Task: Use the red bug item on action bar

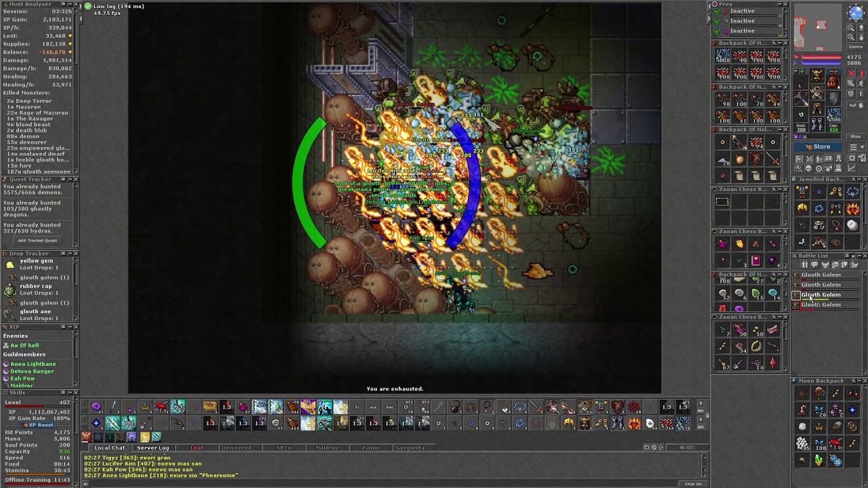Action: (x=161, y=407)
